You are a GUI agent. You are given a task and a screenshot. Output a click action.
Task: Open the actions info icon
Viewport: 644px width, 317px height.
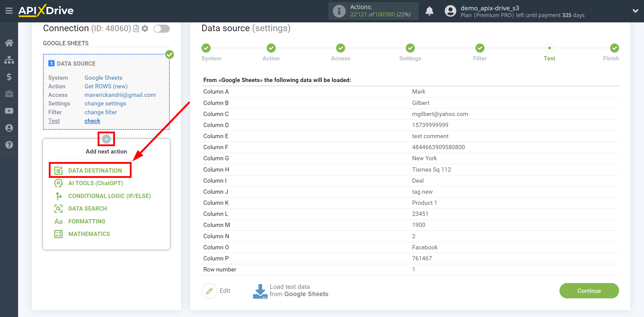(x=339, y=11)
